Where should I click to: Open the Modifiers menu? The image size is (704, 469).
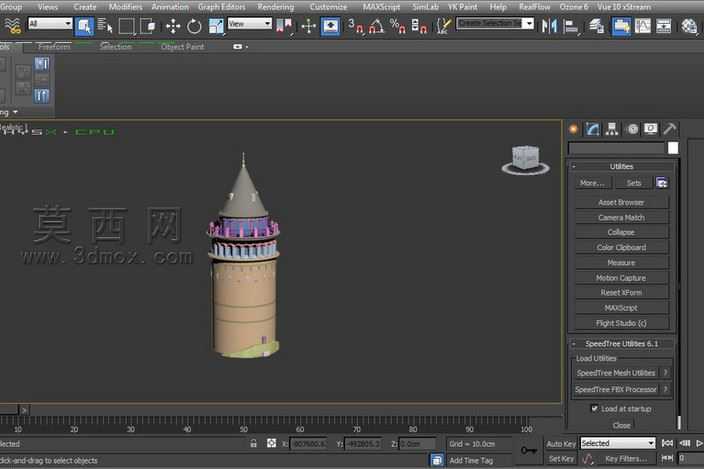[125, 7]
